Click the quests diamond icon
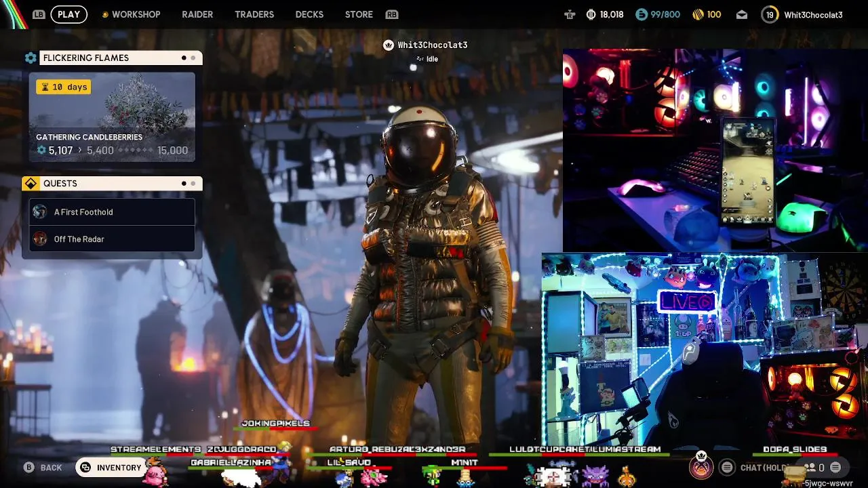 pos(31,184)
